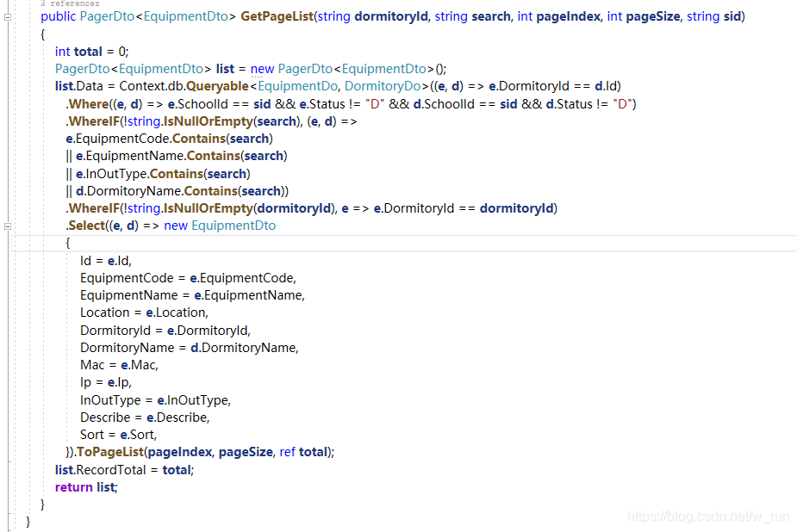
Task: Collapse the GetPageList method outline
Action: 8,17
